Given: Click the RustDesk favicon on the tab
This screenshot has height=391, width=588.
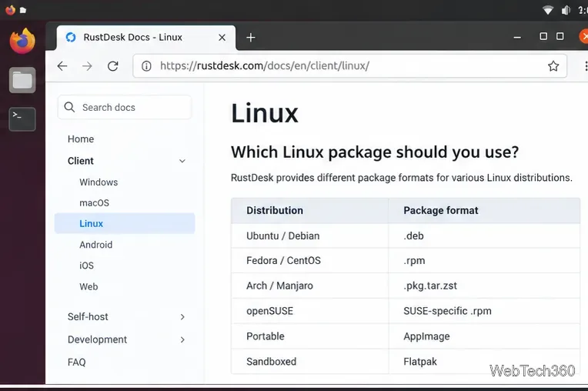Looking at the screenshot, I should tap(71, 37).
